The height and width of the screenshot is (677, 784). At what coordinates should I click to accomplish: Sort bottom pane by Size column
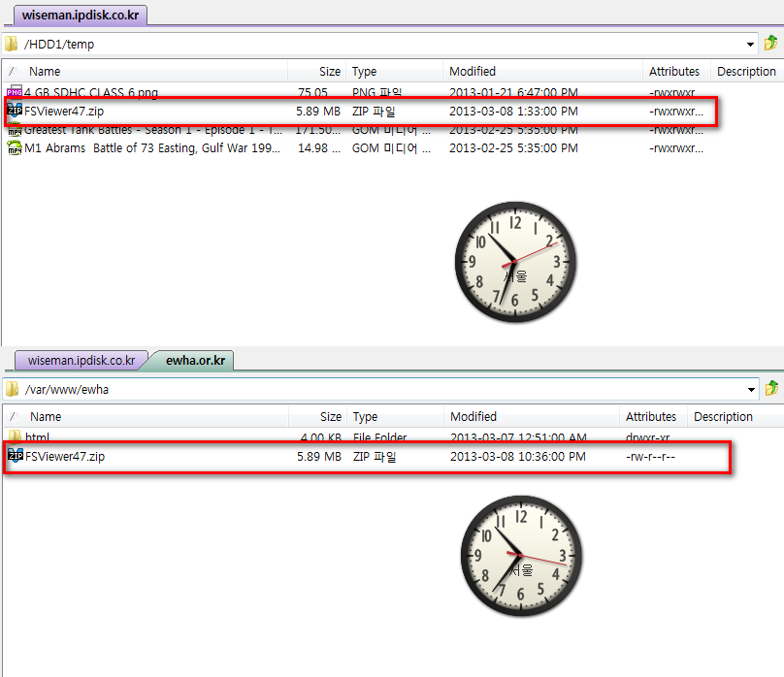(x=318, y=417)
